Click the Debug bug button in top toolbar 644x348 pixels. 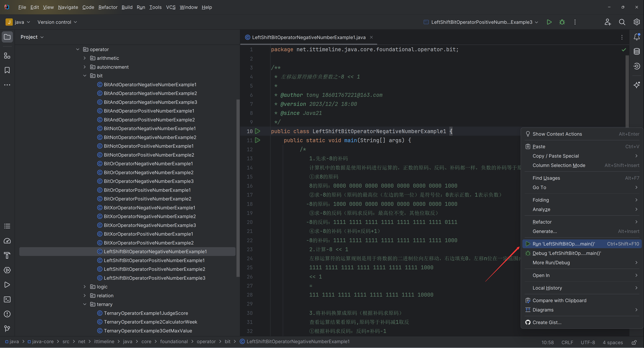tap(562, 22)
